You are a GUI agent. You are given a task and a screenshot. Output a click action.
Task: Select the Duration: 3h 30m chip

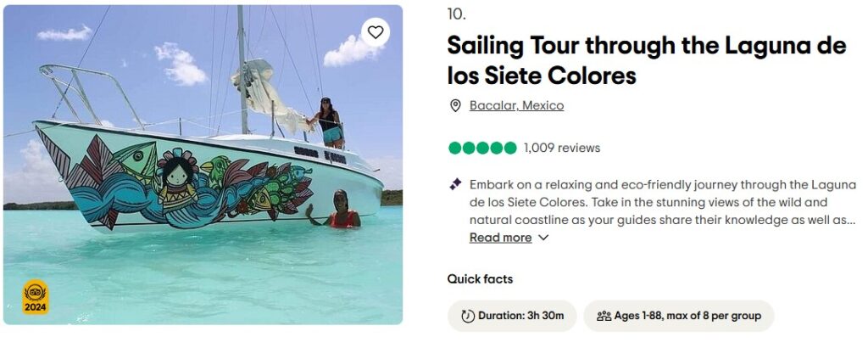pyautogui.click(x=512, y=316)
